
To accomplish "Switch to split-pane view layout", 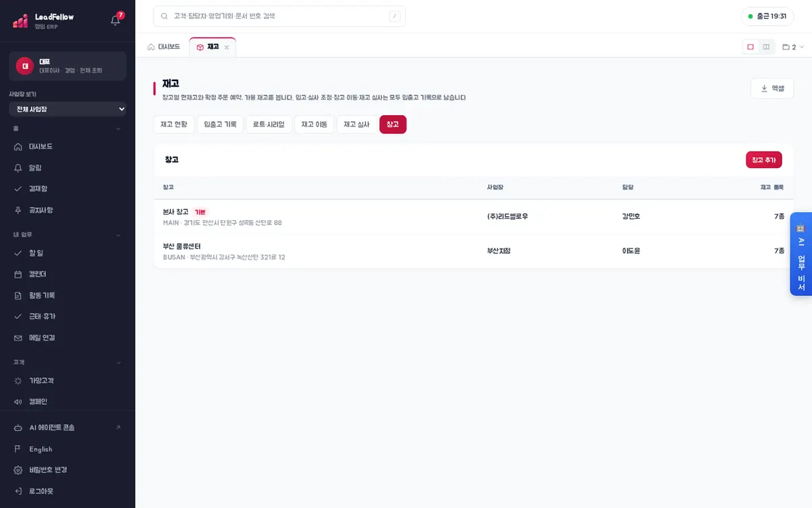I will click(x=766, y=47).
